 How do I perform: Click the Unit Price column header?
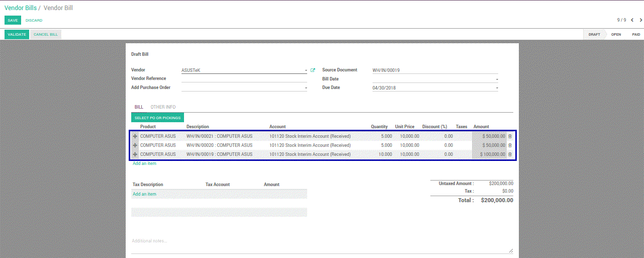405,127
